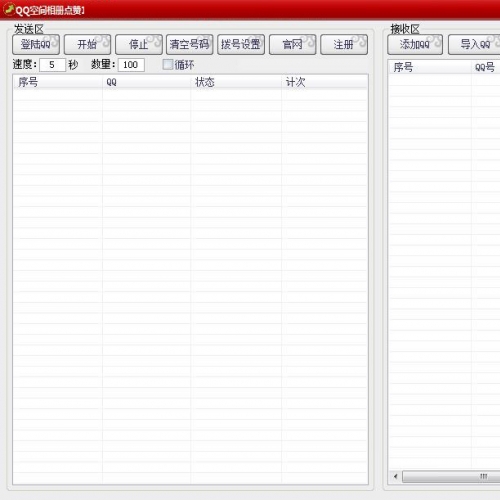Click 序号 header in receive list

tap(430, 67)
